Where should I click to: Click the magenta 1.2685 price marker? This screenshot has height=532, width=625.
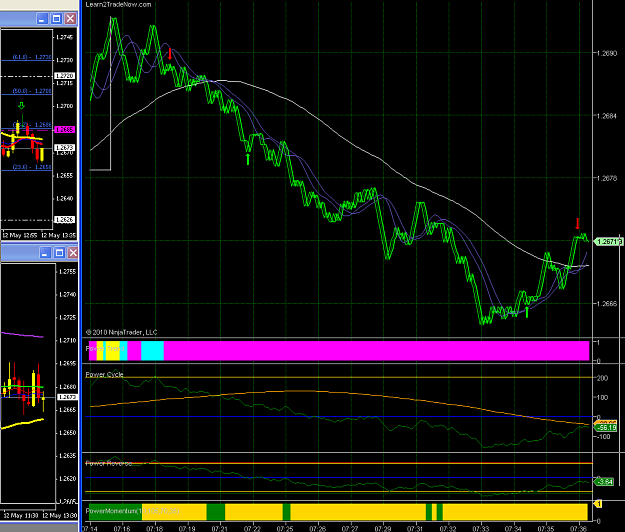click(65, 130)
